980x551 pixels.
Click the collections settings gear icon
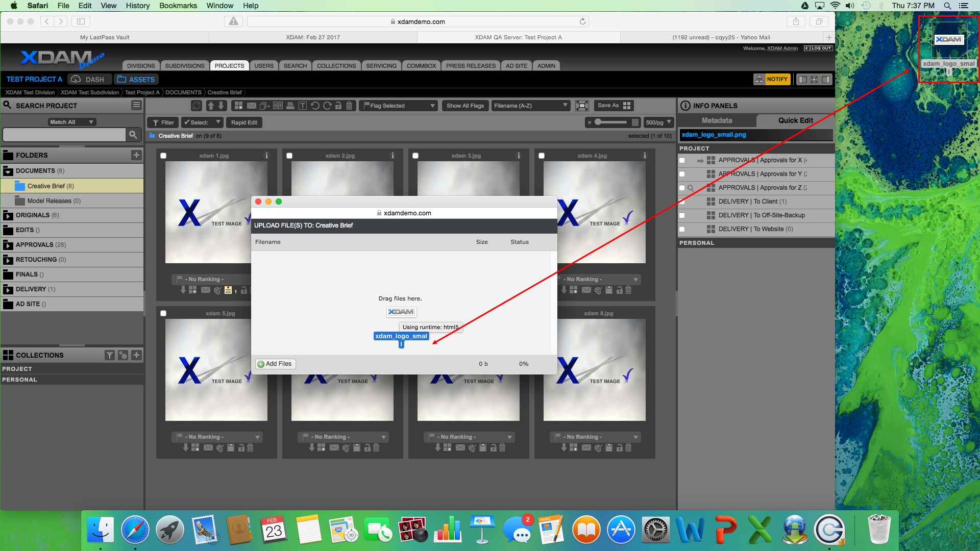click(123, 355)
